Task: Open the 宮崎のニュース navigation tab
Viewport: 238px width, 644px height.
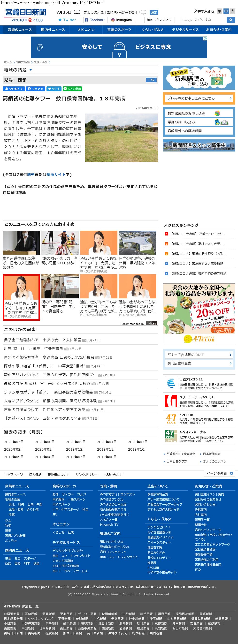Action: (x=20, y=30)
